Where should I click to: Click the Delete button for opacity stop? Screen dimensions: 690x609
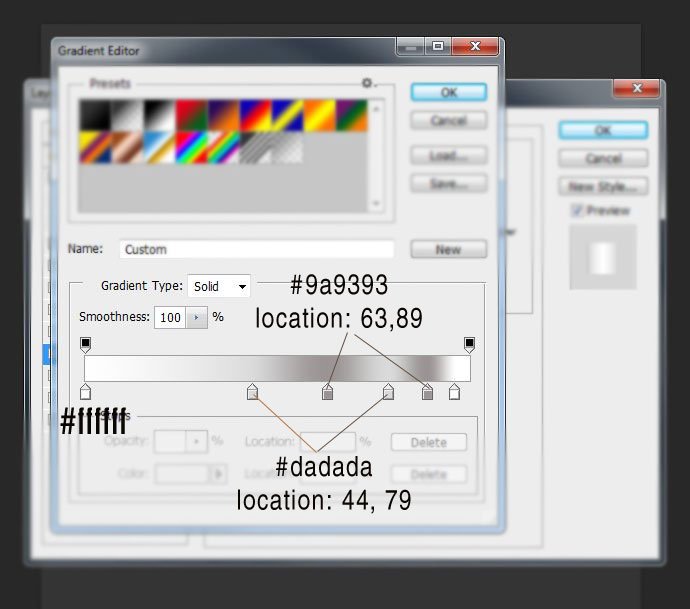429,442
